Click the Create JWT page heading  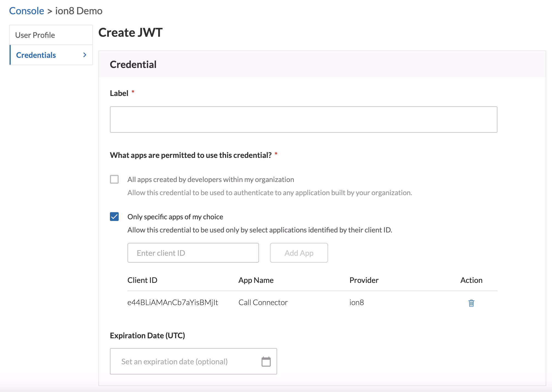[130, 32]
